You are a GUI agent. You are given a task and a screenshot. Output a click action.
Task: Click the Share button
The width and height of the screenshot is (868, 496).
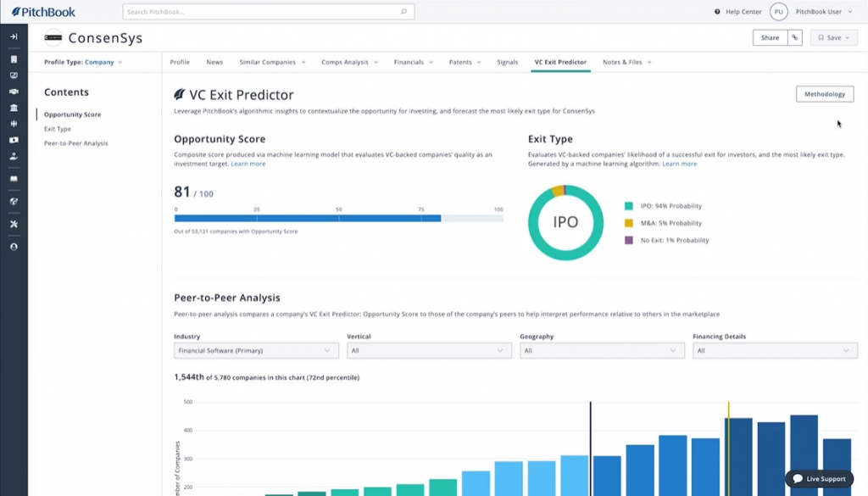coord(770,37)
